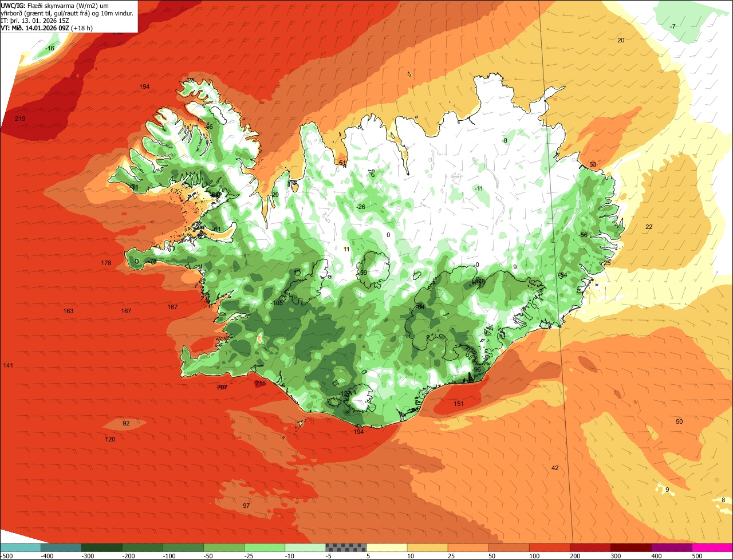This screenshot has width=733, height=560.
Task: Click the value 207 on the map
Action: point(222,387)
